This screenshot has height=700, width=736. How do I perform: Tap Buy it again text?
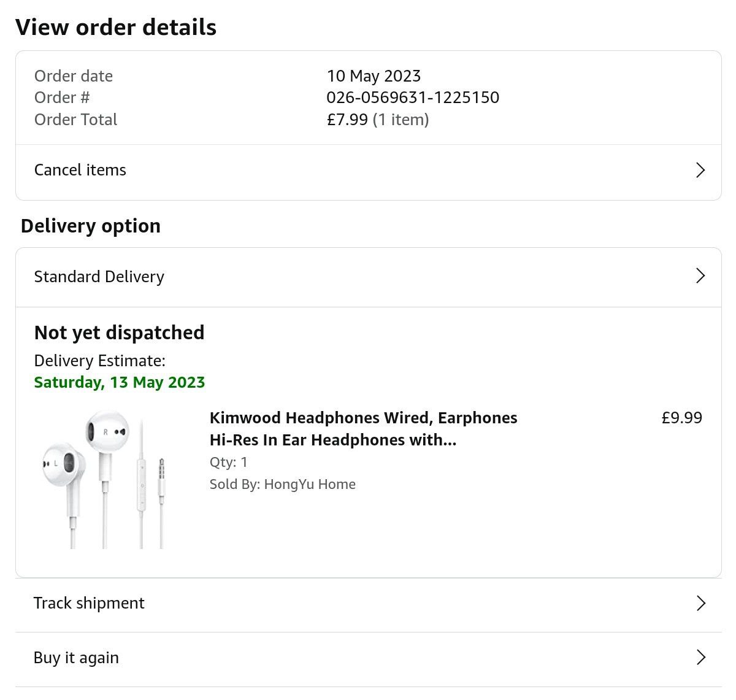pos(77,658)
